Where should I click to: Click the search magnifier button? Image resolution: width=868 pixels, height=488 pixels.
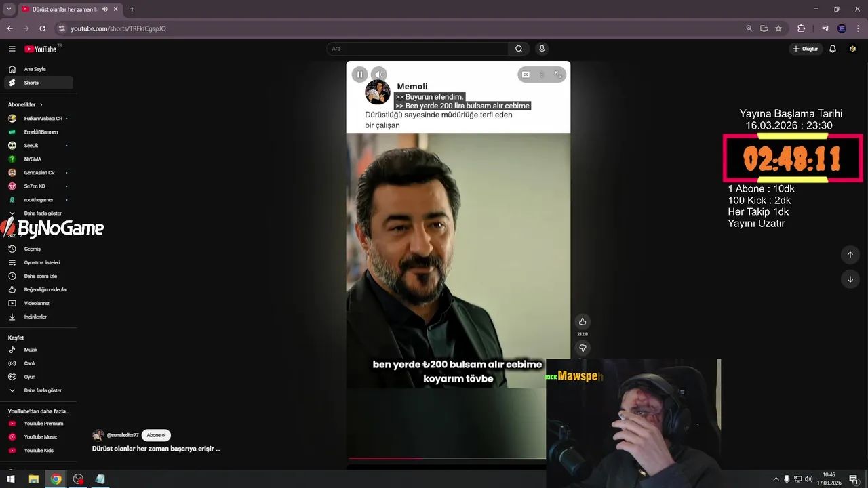[x=519, y=49]
